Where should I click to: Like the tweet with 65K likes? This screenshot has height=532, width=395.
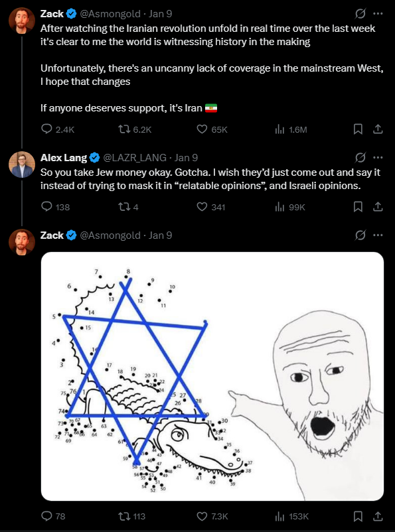(x=202, y=129)
